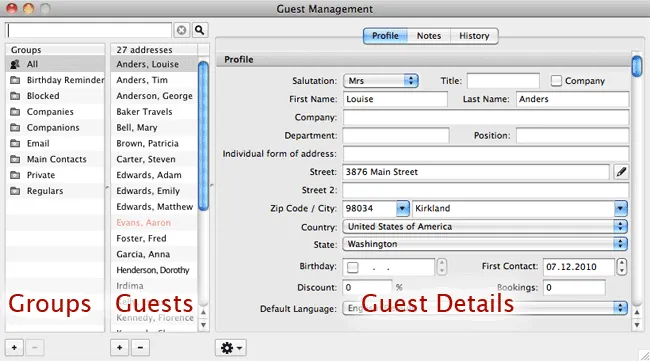Add a new group with plus button
Viewport: 650px width, 361px height.
pyautogui.click(x=15, y=347)
